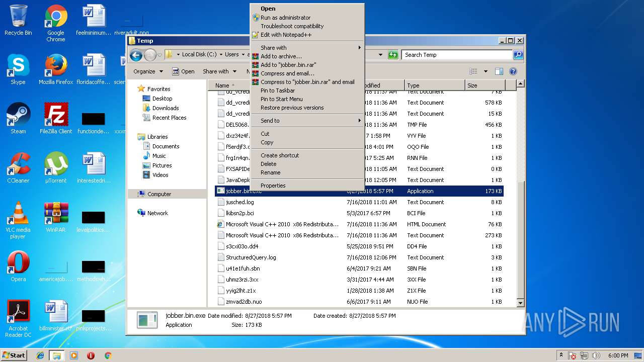Choose Restore previous versions

[x=307, y=108]
